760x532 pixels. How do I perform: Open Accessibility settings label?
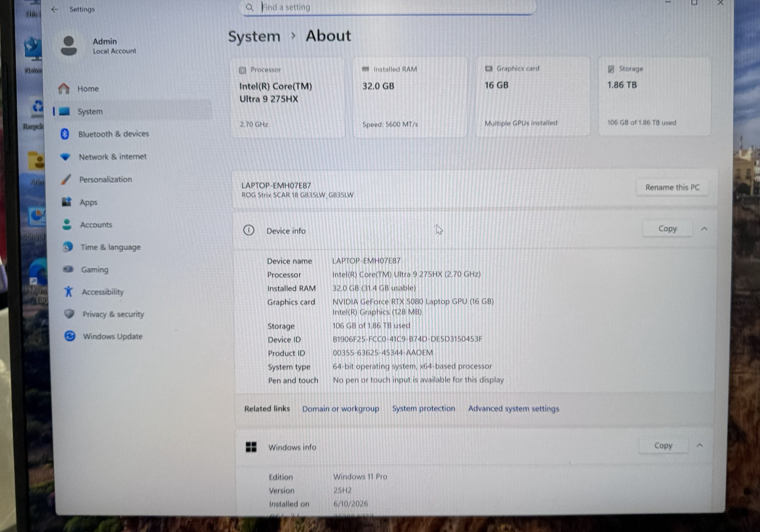(x=103, y=292)
